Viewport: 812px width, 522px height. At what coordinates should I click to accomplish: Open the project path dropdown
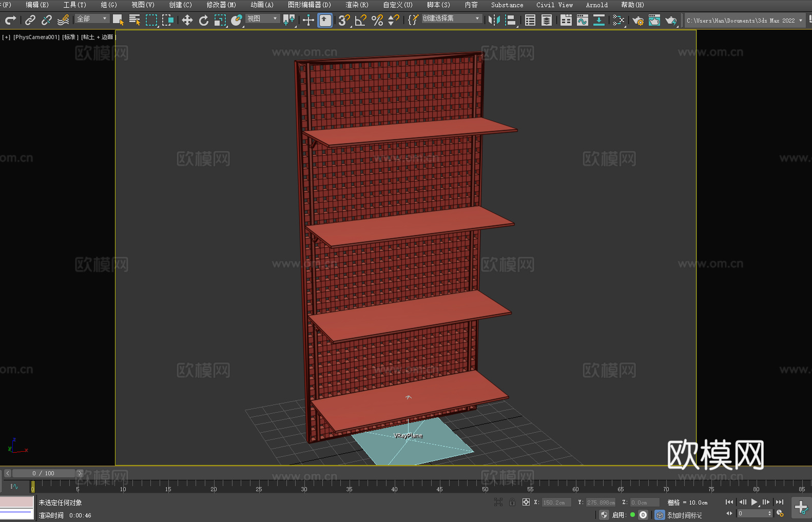click(745, 21)
